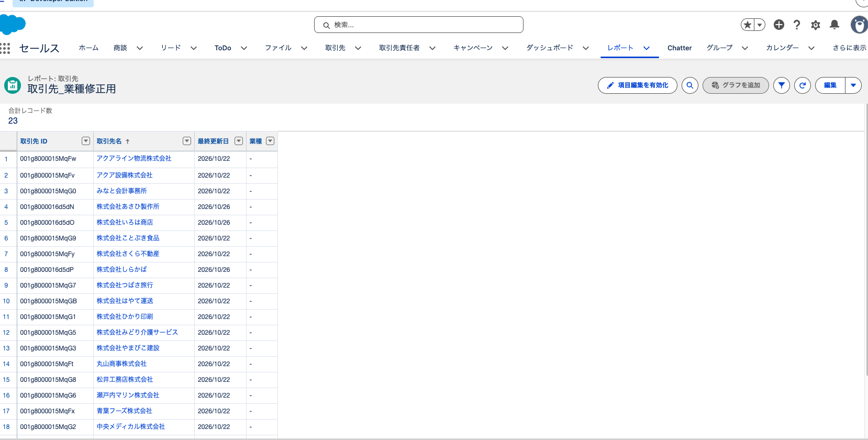Screen dimensions: 868x440
Task: Expand the favorites list dropdown arrow
Action: pyautogui.click(x=760, y=25)
